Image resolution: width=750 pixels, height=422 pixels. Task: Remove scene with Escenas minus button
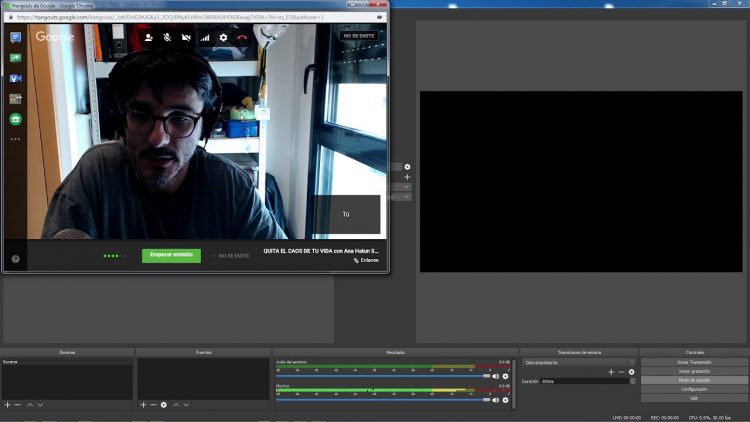coord(17,405)
